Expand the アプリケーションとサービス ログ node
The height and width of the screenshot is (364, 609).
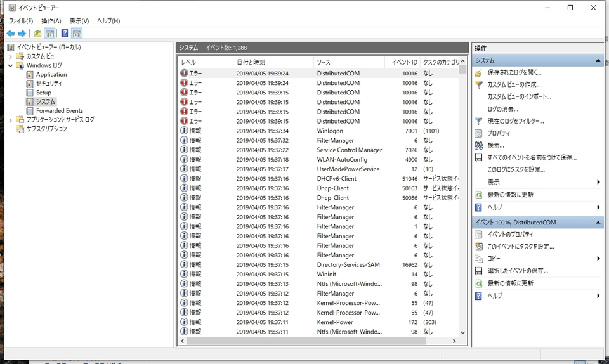click(x=10, y=120)
